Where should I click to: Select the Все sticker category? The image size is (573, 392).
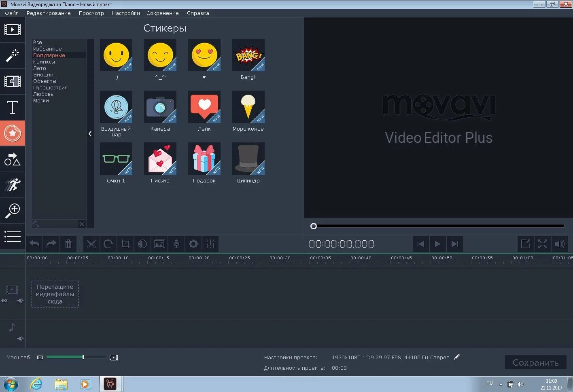(38, 42)
